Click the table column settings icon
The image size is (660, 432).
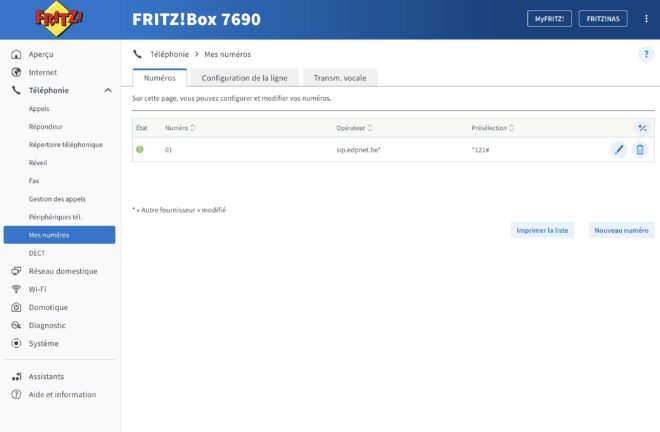[641, 128]
